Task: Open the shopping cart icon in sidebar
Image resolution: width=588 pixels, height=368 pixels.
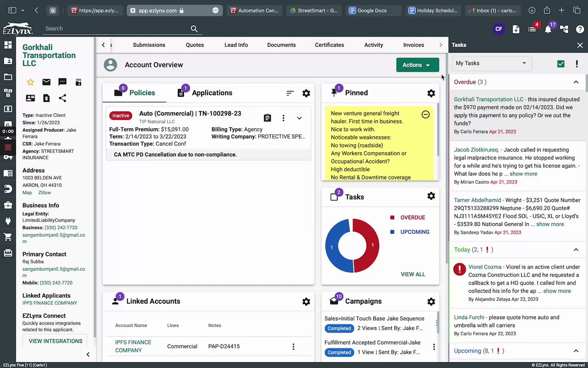Action: (x=8, y=237)
